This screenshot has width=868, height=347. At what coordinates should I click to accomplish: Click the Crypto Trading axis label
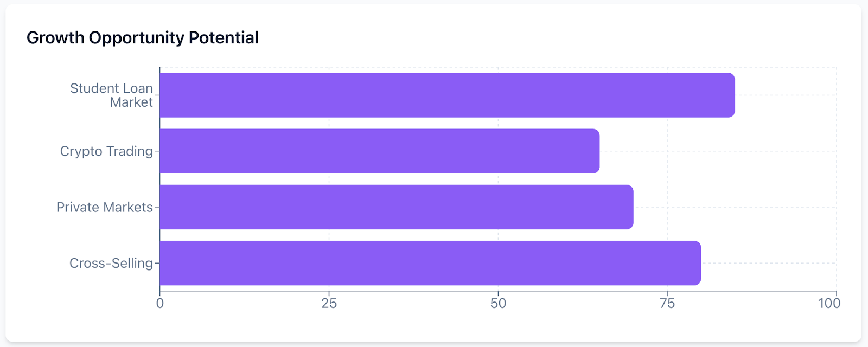[x=106, y=151]
